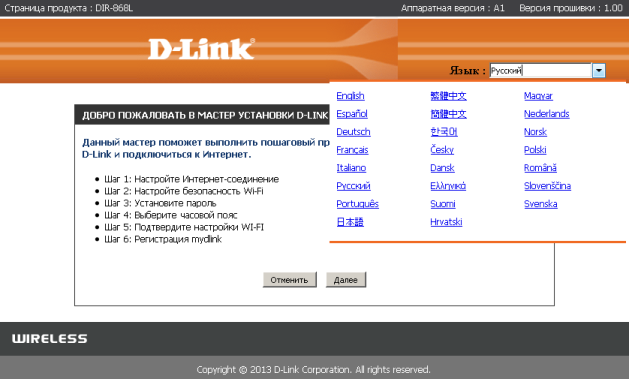Select 繁體中文 language
Image resolution: width=629 pixels, height=379 pixels.
coord(448,96)
